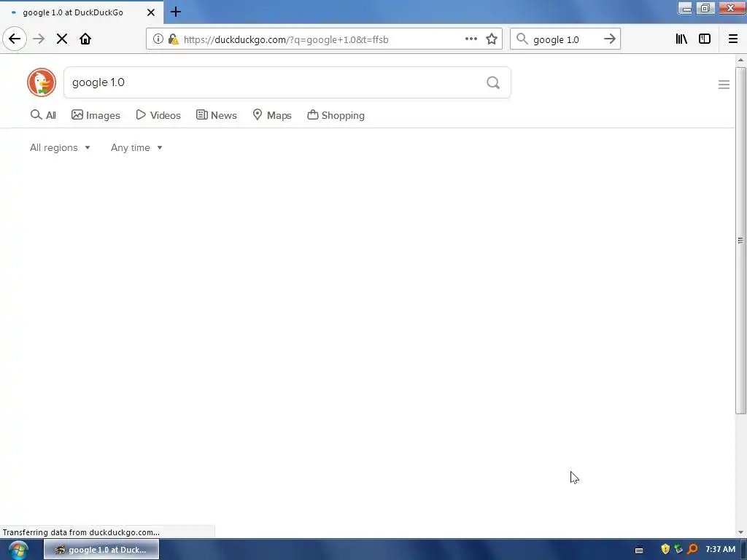Image resolution: width=747 pixels, height=560 pixels.
Task: Click the yellow security shield tray icon
Action: point(665,549)
